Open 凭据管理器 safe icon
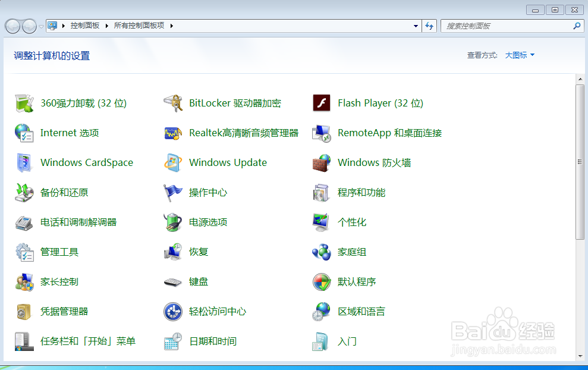The image size is (588, 370). 24,312
